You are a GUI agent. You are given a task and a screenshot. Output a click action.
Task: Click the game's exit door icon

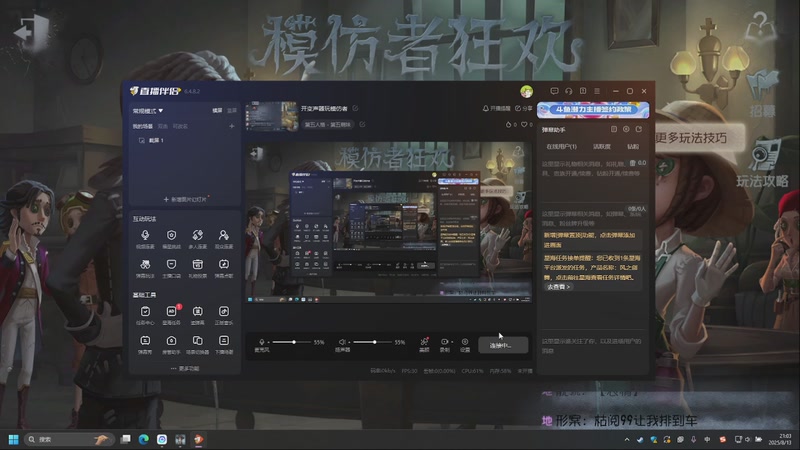pyautogui.click(x=32, y=32)
